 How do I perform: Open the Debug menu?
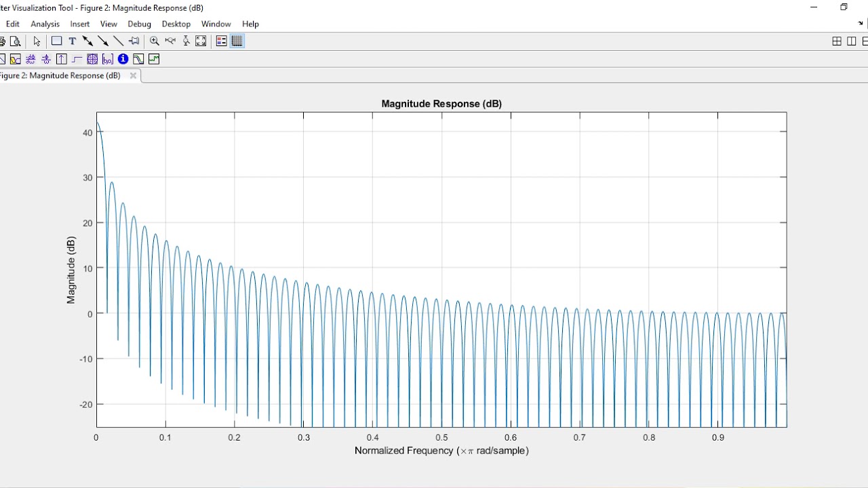pos(140,24)
